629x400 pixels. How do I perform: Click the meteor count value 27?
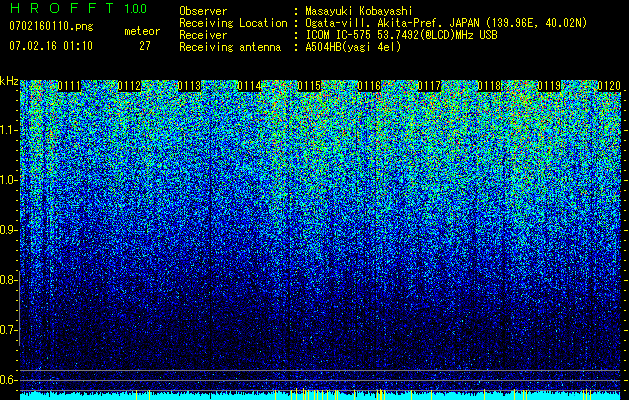point(145,46)
